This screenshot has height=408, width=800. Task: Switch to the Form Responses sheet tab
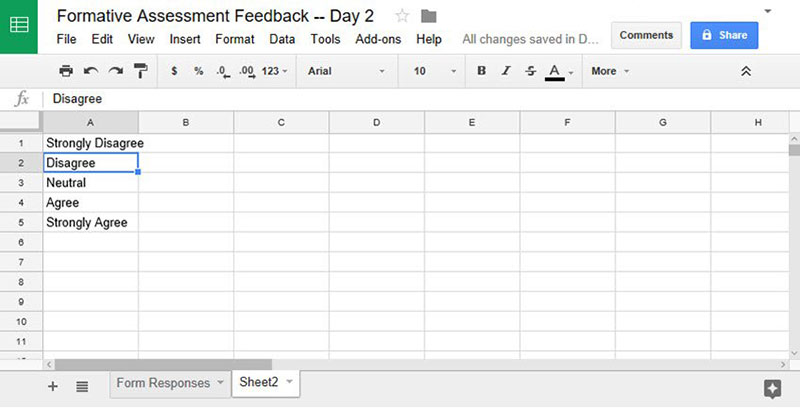pyautogui.click(x=170, y=383)
